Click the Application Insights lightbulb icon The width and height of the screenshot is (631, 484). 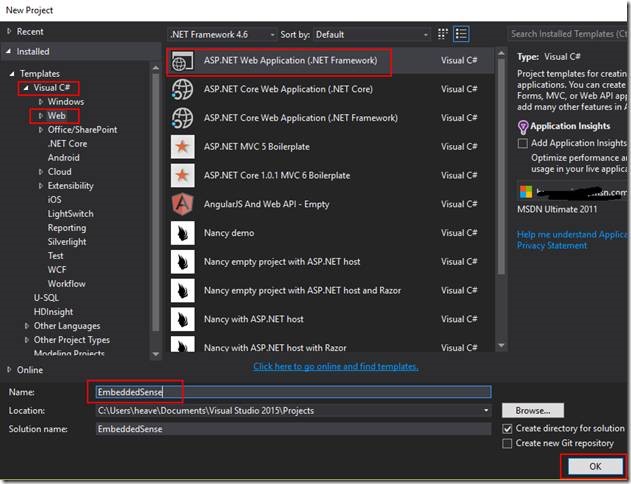point(522,127)
